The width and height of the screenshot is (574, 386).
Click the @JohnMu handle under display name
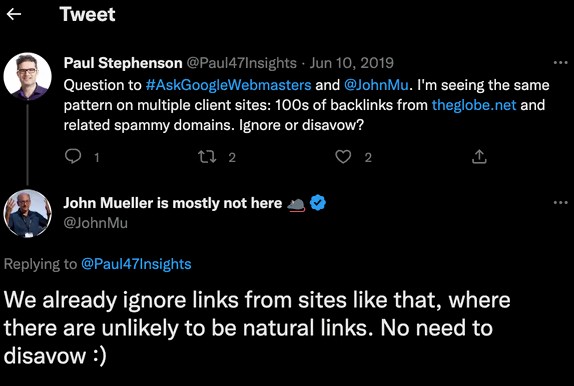96,223
